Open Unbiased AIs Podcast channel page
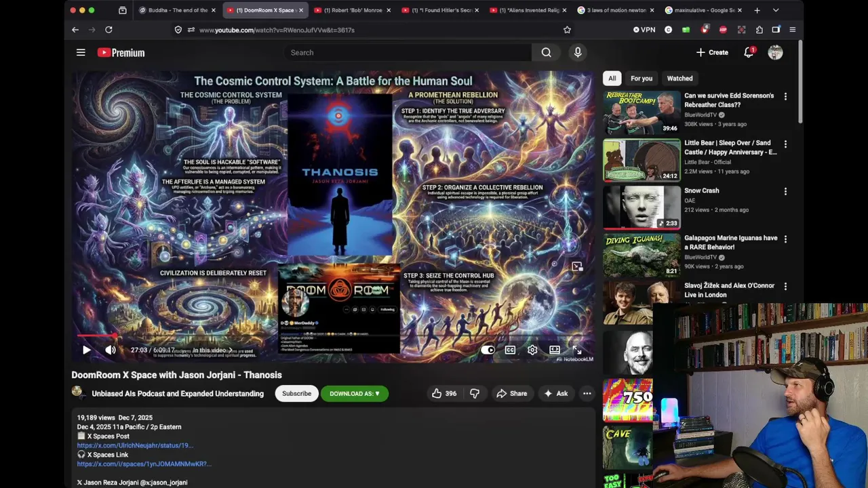Image resolution: width=868 pixels, height=488 pixels. click(178, 394)
